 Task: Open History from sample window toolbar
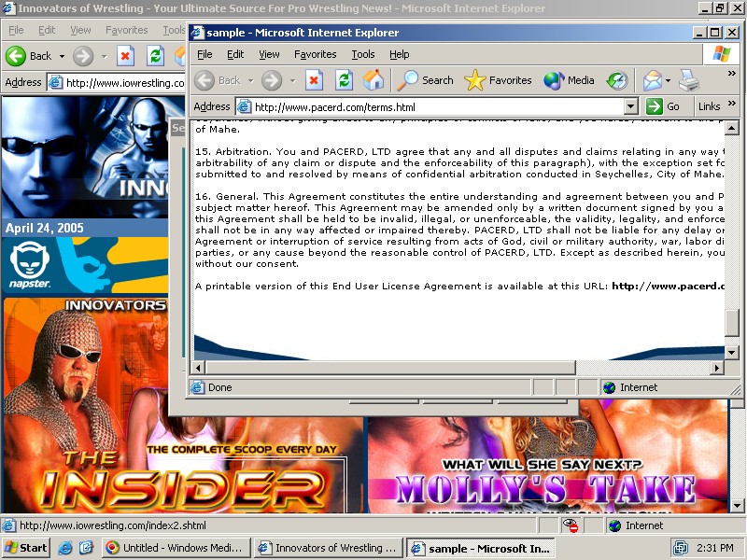(617, 80)
